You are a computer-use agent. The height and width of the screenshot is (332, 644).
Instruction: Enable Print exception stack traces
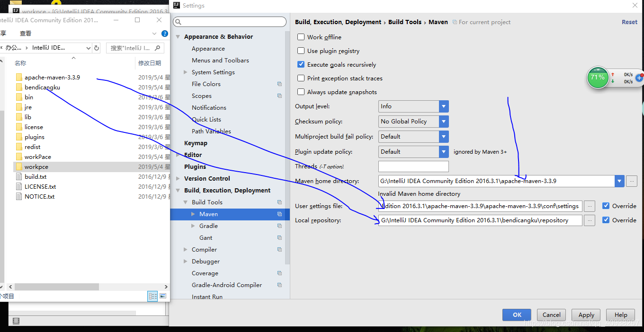301,78
